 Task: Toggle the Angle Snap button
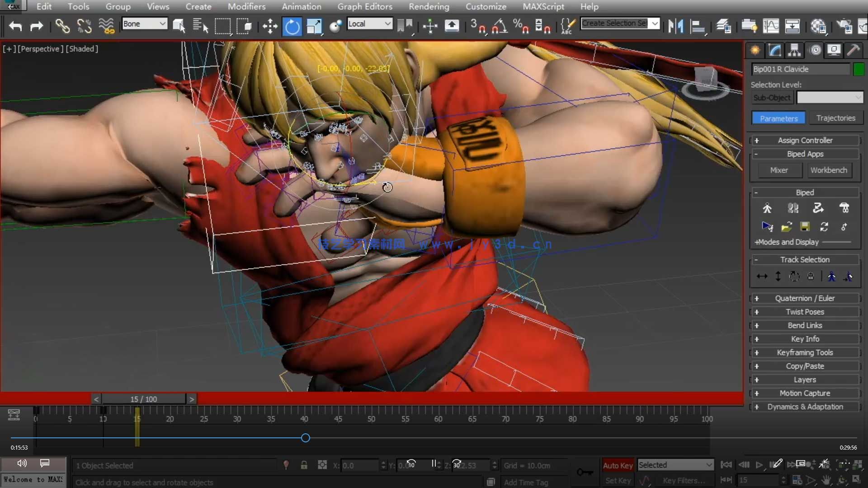(499, 26)
